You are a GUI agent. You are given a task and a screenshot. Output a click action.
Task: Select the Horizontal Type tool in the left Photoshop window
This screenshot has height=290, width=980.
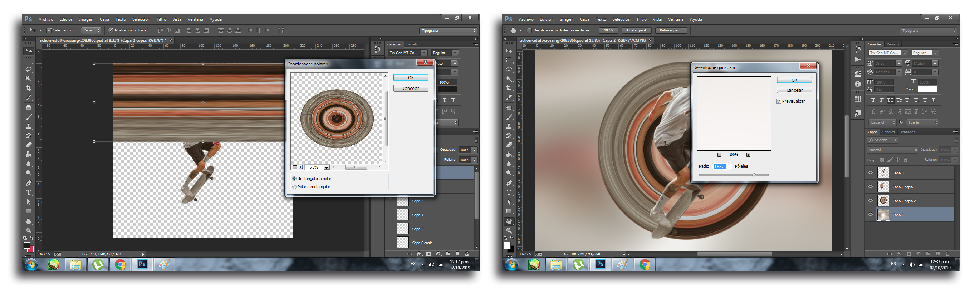[29, 192]
